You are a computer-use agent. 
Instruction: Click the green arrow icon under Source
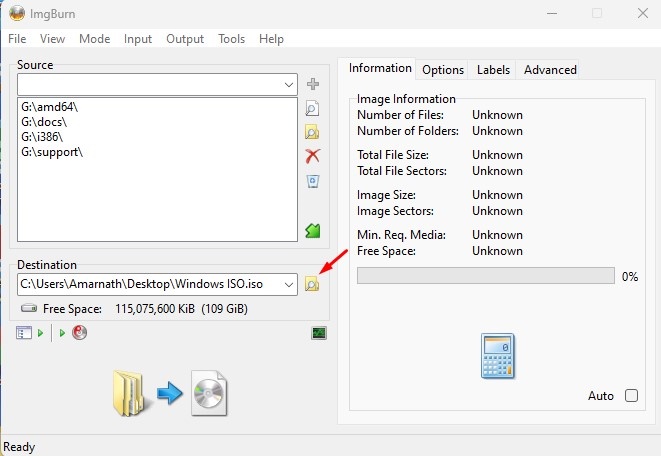[313, 231]
